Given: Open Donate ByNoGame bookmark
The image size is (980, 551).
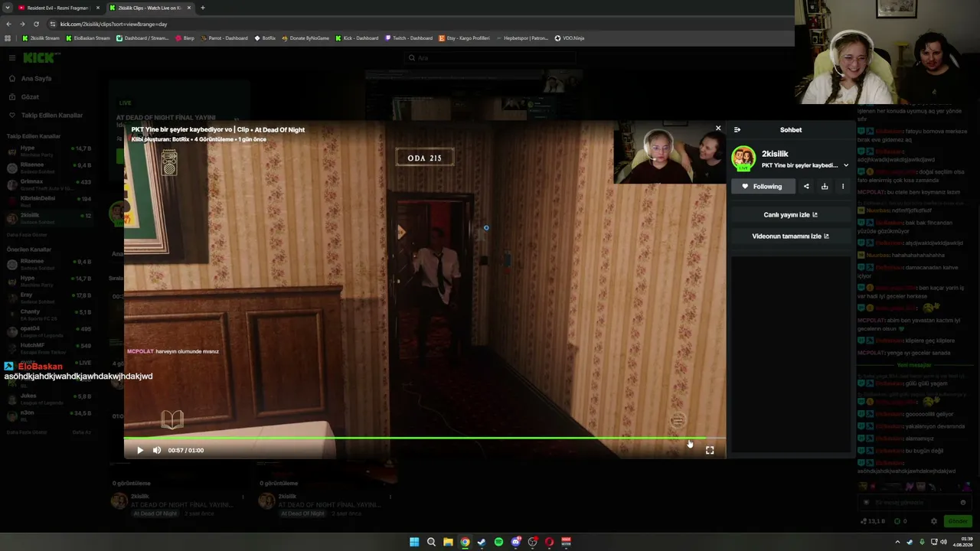Looking at the screenshot, I should coord(305,38).
